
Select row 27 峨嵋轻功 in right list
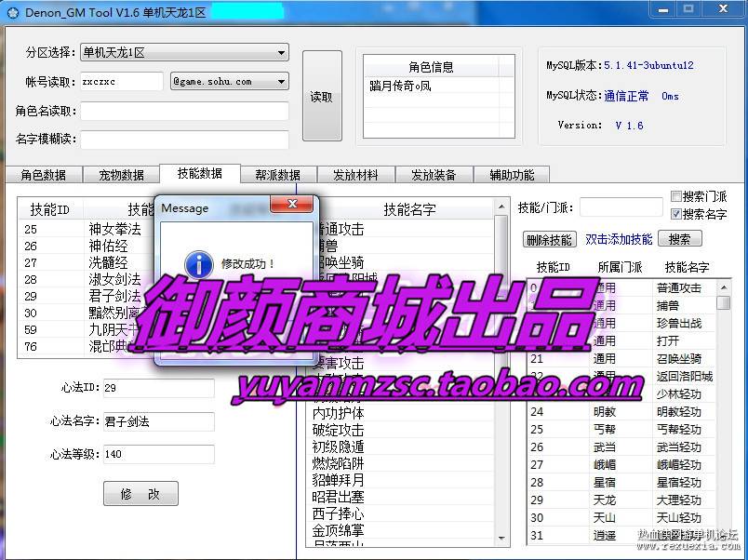click(621, 464)
